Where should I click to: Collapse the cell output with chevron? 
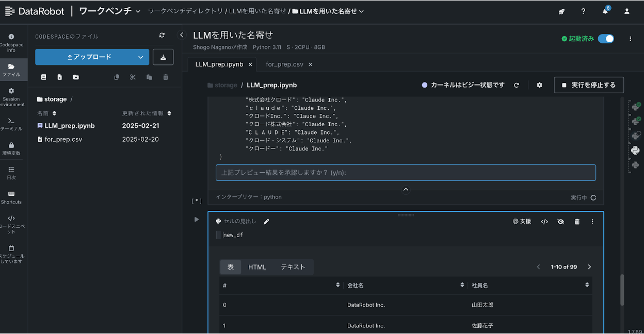click(x=406, y=189)
